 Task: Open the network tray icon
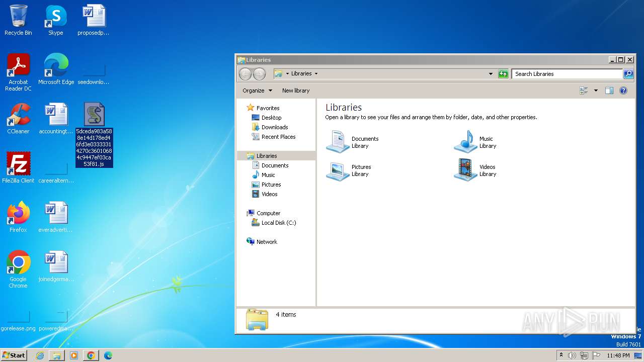pos(584,355)
